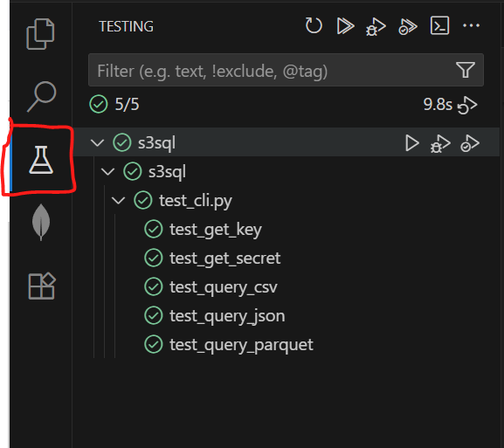The image size is (504, 448).
Task: Run all tests with coverage
Action: 408,27
